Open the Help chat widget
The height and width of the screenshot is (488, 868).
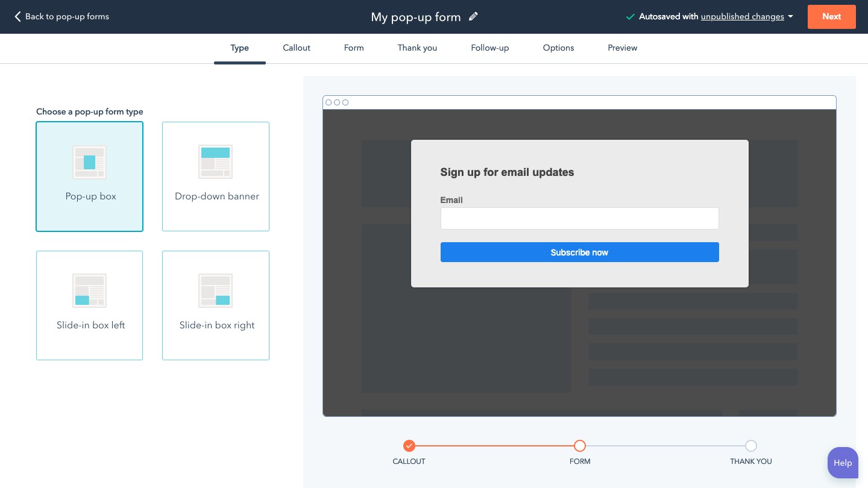tap(842, 463)
